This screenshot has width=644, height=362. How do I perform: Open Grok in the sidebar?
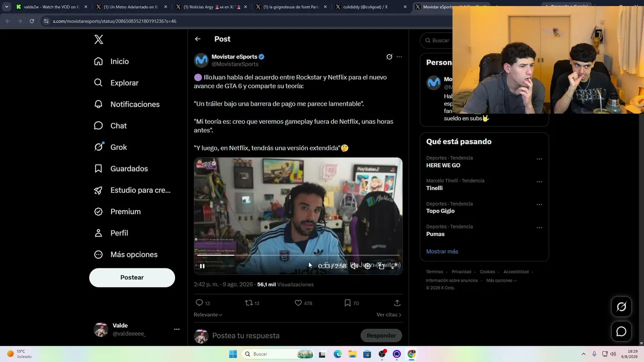pos(110,147)
